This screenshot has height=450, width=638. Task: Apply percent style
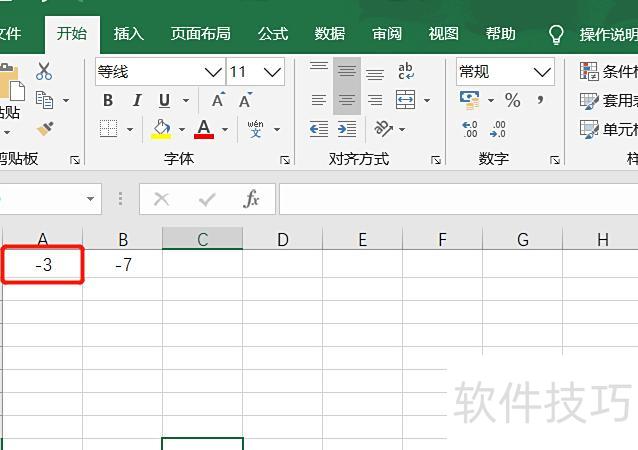click(x=513, y=100)
